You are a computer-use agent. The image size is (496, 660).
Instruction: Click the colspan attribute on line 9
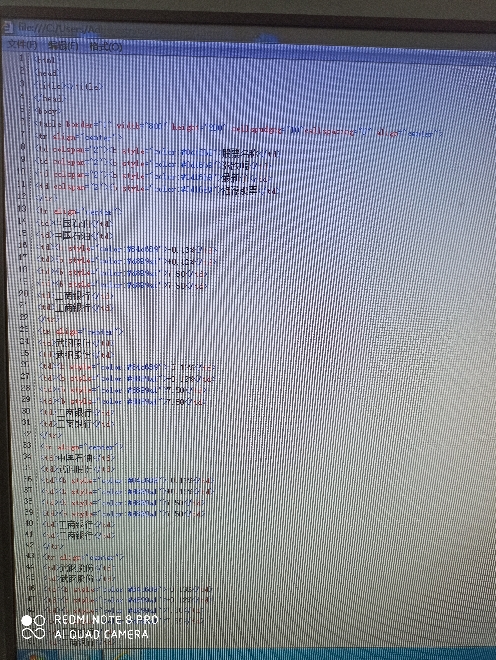73,162
